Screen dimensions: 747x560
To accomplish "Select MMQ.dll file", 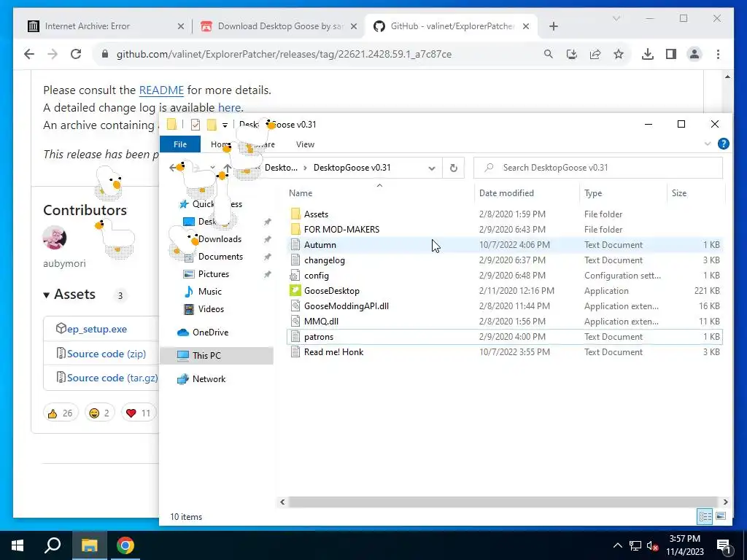I will click(321, 322).
